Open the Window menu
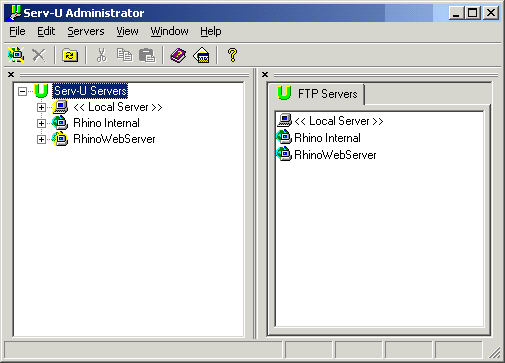The width and height of the screenshot is (505, 363). pyautogui.click(x=169, y=31)
